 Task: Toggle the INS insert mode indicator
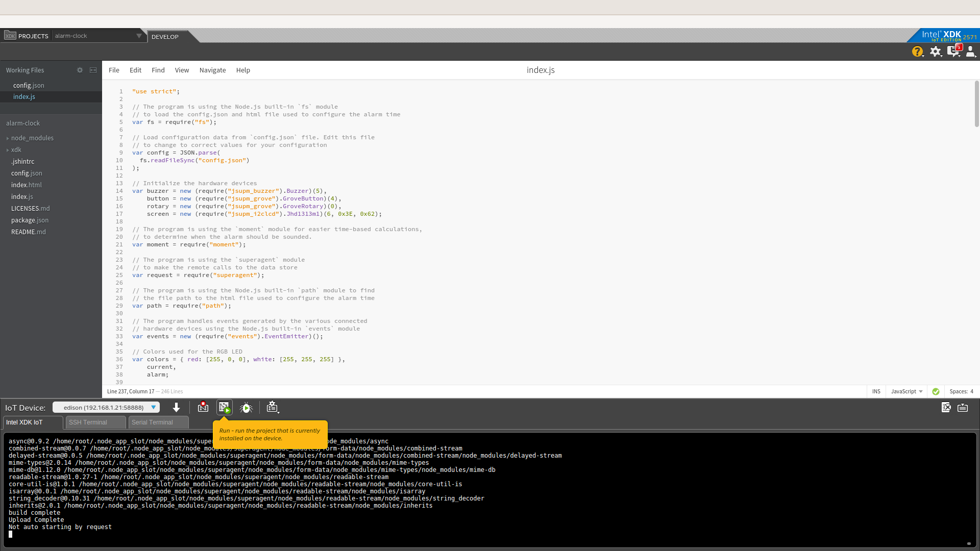(x=876, y=391)
